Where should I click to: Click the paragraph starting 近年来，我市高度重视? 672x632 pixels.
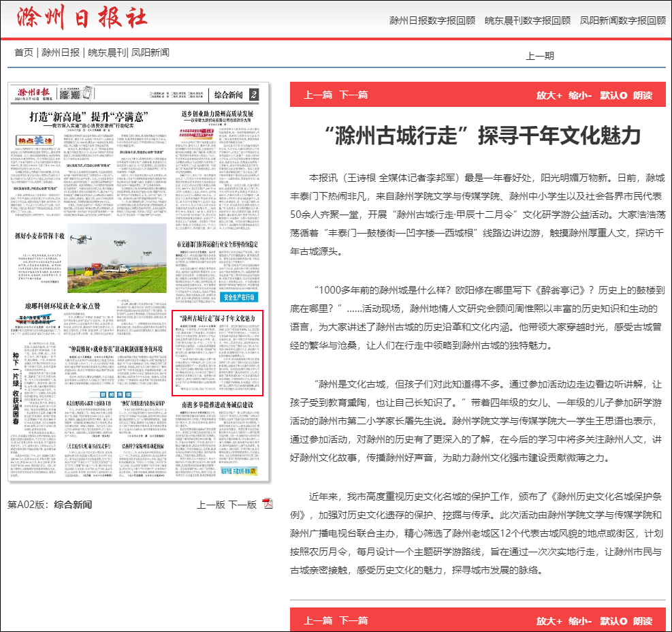click(x=477, y=533)
